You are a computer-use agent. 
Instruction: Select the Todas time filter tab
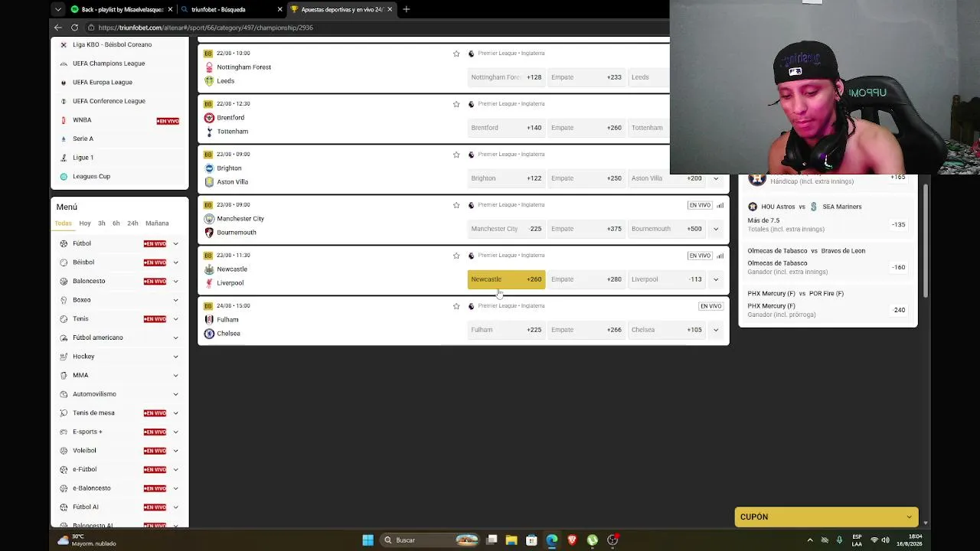tap(63, 223)
